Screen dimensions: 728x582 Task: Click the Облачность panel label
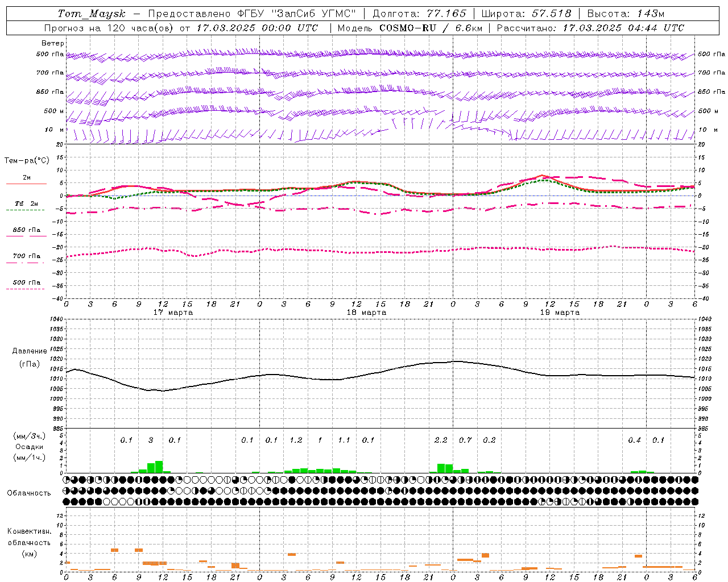29,493
